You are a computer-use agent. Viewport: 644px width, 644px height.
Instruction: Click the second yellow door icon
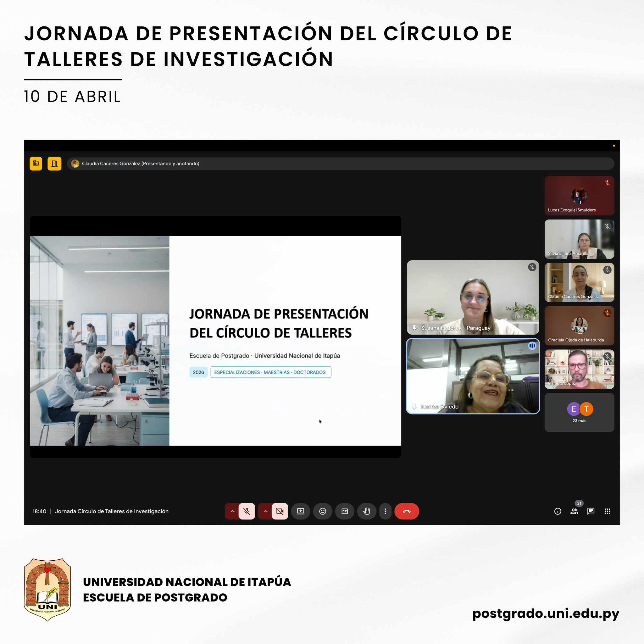54,163
